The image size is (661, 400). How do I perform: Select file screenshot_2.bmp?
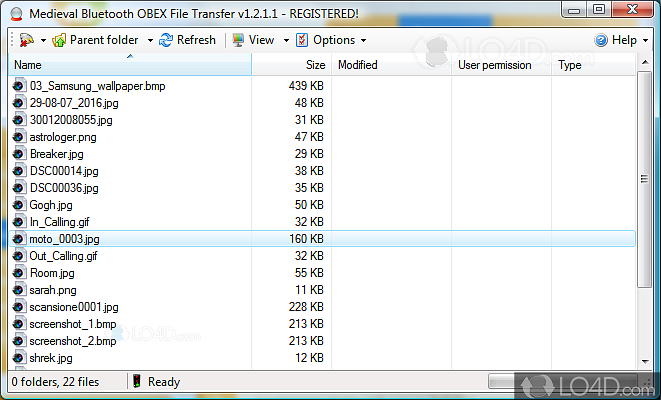point(73,341)
